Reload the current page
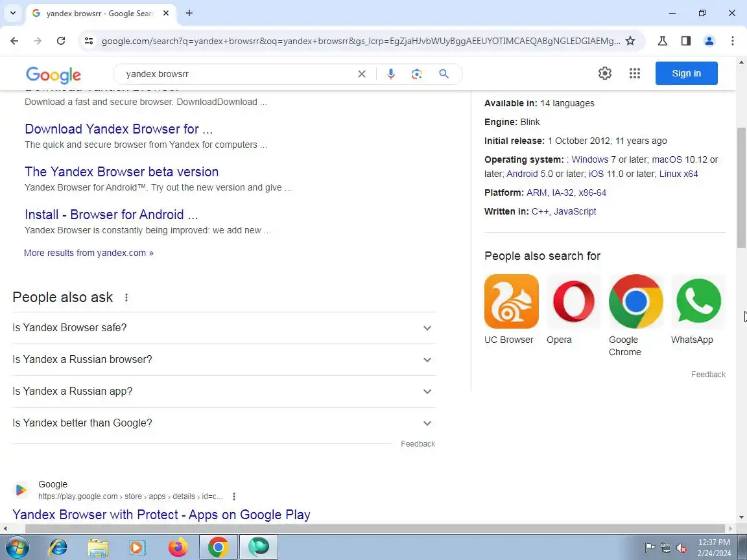This screenshot has height=560, width=747. tap(60, 41)
